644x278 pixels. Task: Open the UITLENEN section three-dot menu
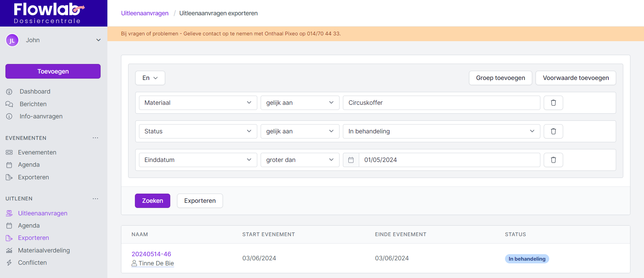(95, 199)
